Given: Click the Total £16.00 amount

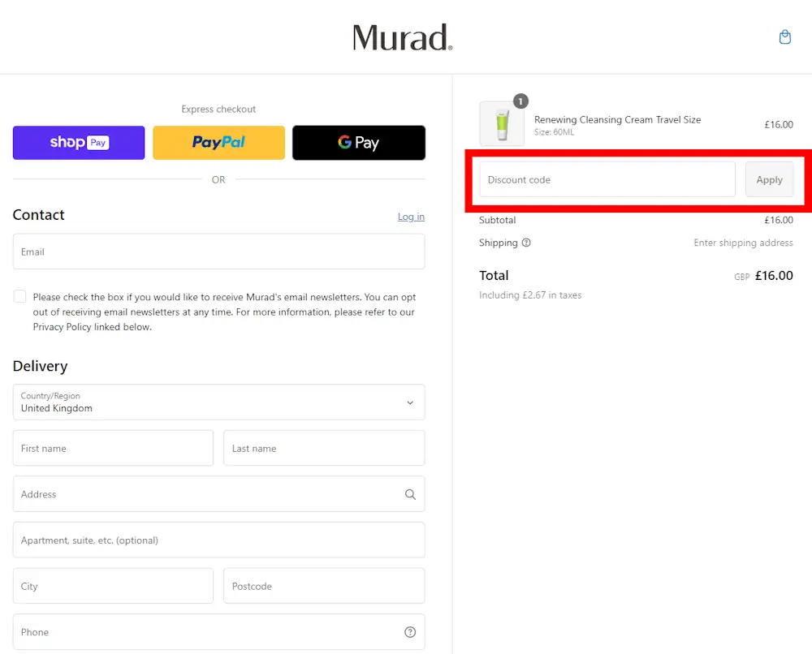Looking at the screenshot, I should click(x=774, y=276).
